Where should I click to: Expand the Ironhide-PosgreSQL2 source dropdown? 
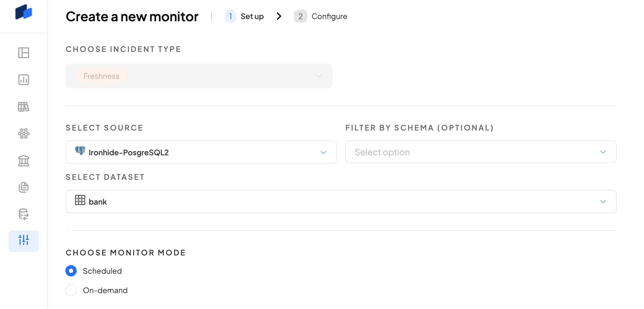coord(201,152)
